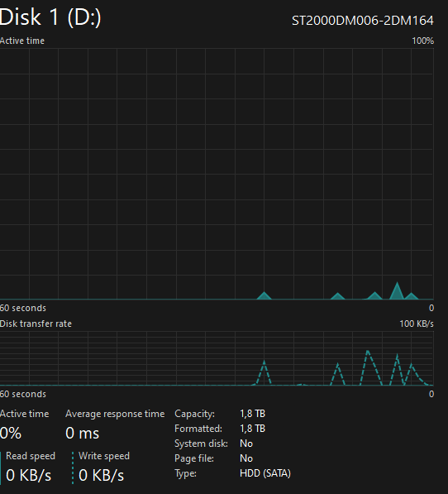Click the 60 seconds label under transfer graph

(23, 394)
